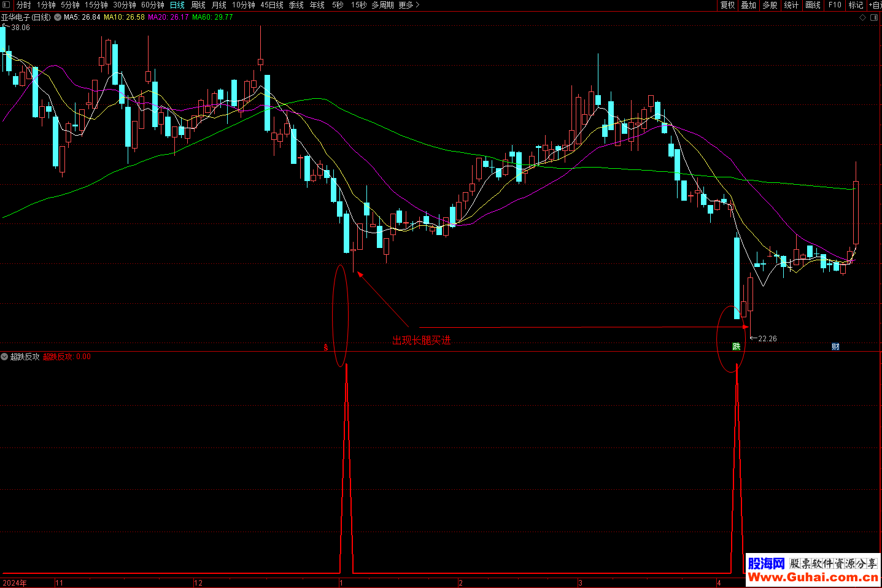Switch to 周线 weekly chart
The image size is (882, 588).
(x=198, y=5)
